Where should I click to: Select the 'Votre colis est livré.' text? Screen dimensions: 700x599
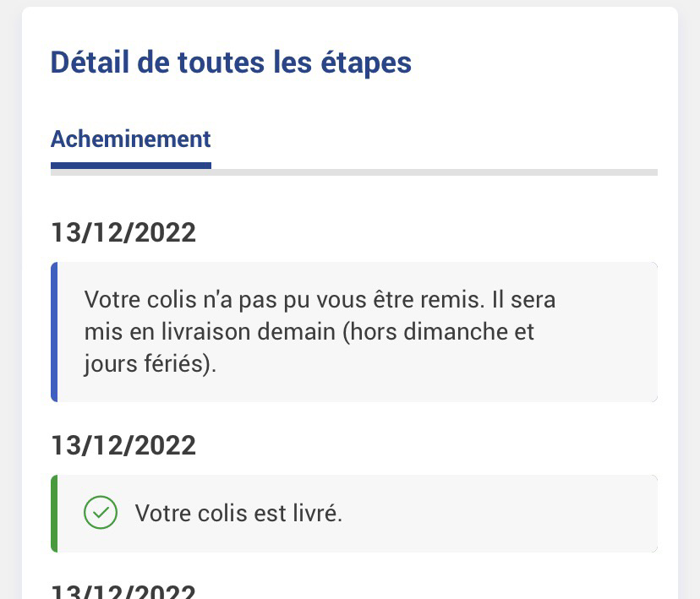[238, 513]
